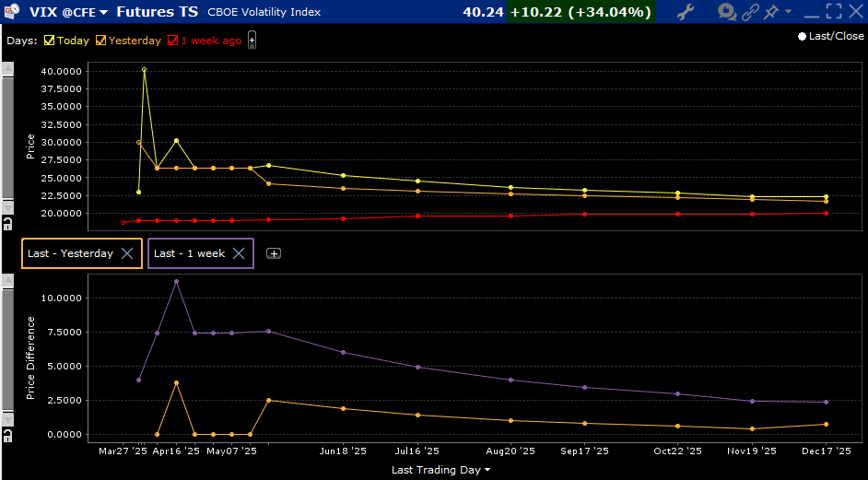
Task: Open the VIX @CFE symbol dropdown
Action: pyautogui.click(x=68, y=12)
